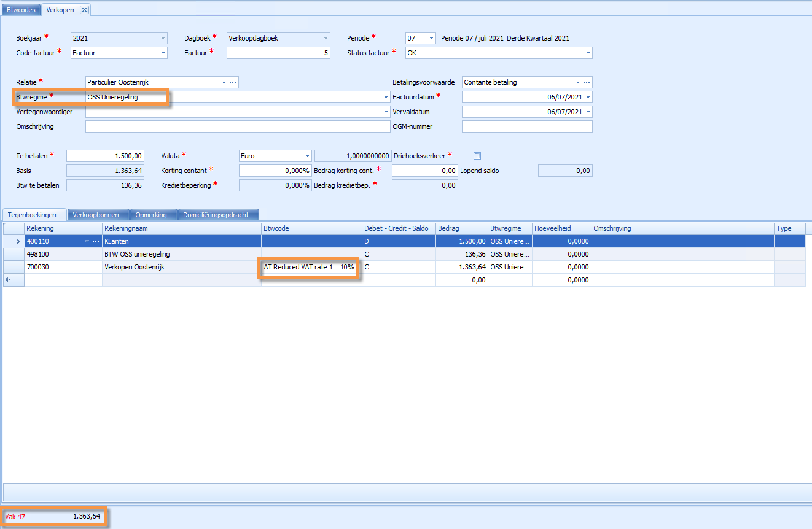812x529 pixels.
Task: Expand the Valuta Euro dropdown
Action: coord(306,156)
